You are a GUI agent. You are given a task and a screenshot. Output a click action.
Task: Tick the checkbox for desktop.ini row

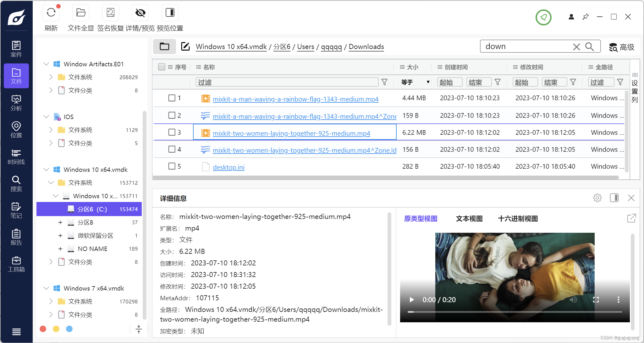coord(172,166)
